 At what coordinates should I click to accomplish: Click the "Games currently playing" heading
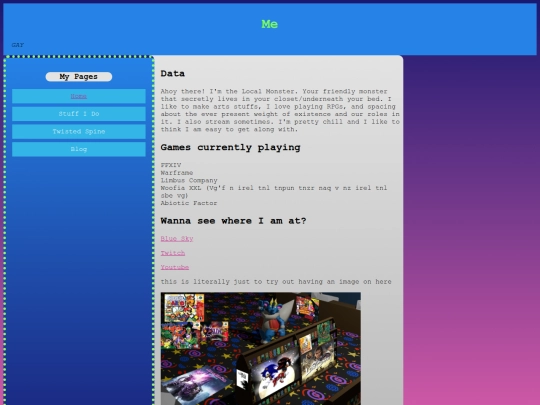(230, 147)
